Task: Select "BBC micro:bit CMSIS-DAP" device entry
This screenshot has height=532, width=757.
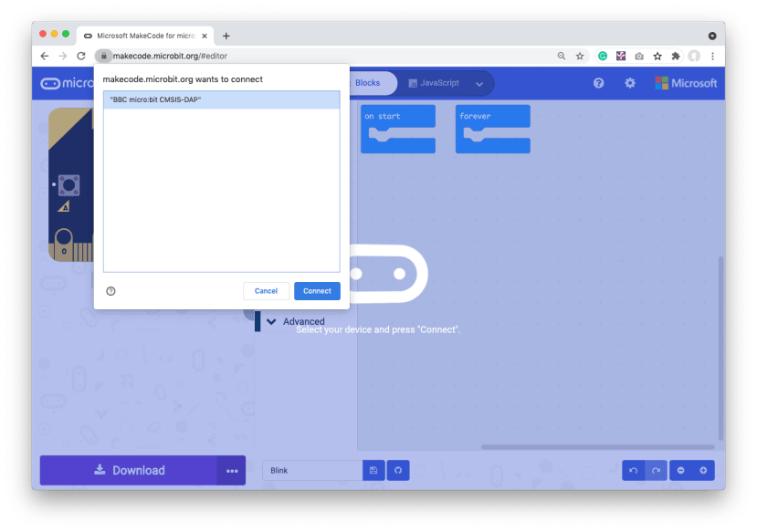Action: click(222, 99)
